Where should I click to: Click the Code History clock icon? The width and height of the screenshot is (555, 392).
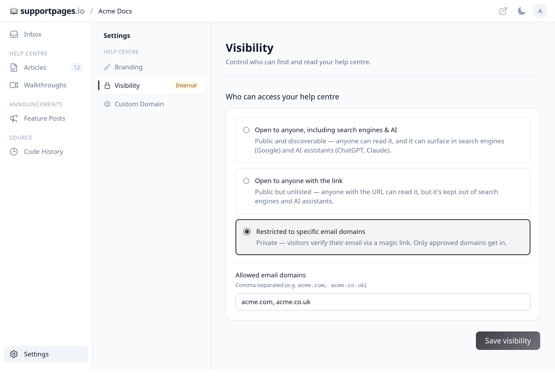tap(14, 152)
